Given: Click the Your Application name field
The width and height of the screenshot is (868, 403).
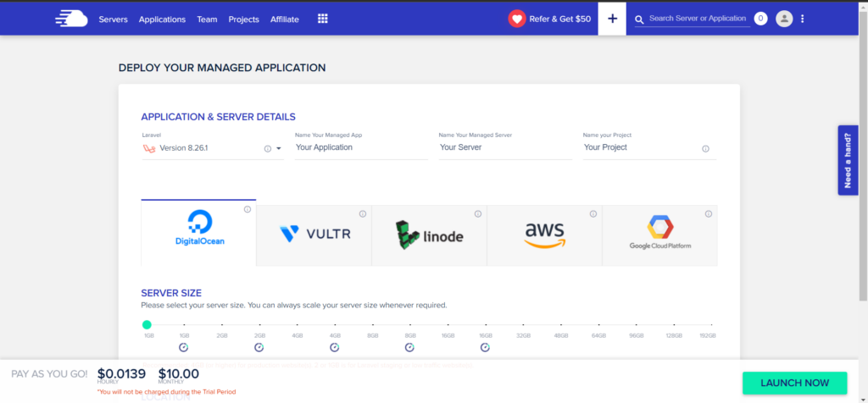Looking at the screenshot, I should click(361, 147).
